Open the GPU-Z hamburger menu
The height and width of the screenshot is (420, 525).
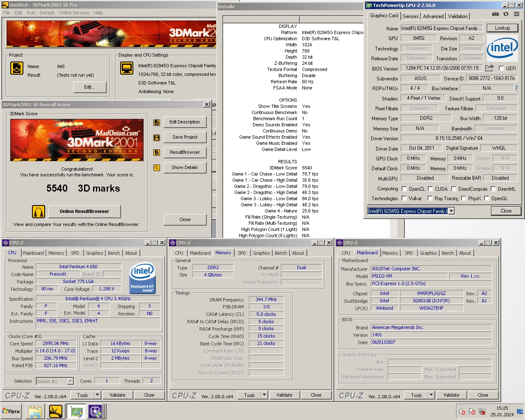(x=516, y=14)
